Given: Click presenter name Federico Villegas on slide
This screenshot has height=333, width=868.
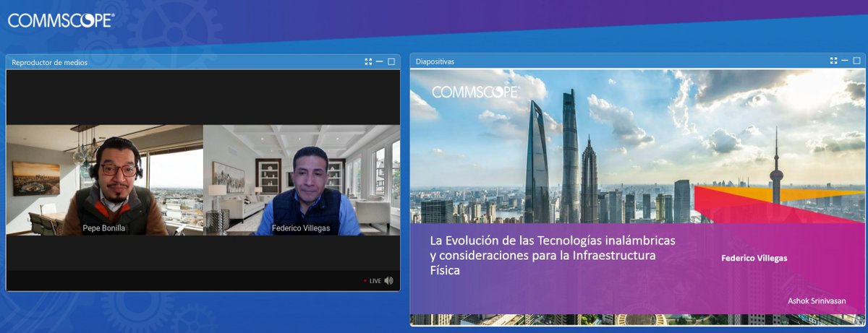Looking at the screenshot, I should click(754, 257).
